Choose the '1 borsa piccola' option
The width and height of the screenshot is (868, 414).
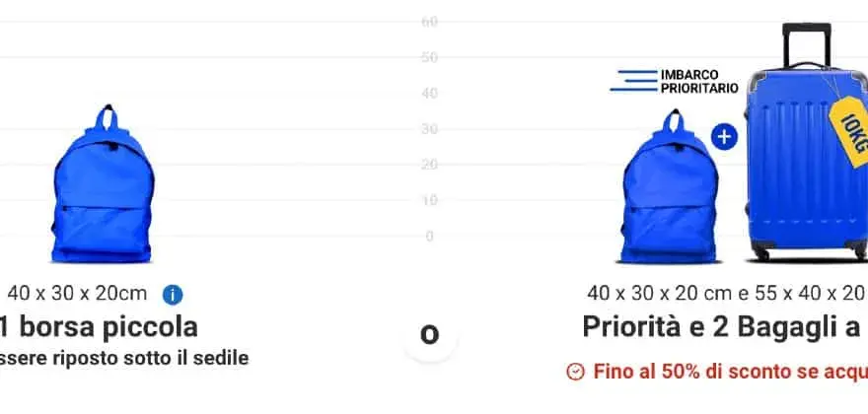pyautogui.click(x=99, y=327)
